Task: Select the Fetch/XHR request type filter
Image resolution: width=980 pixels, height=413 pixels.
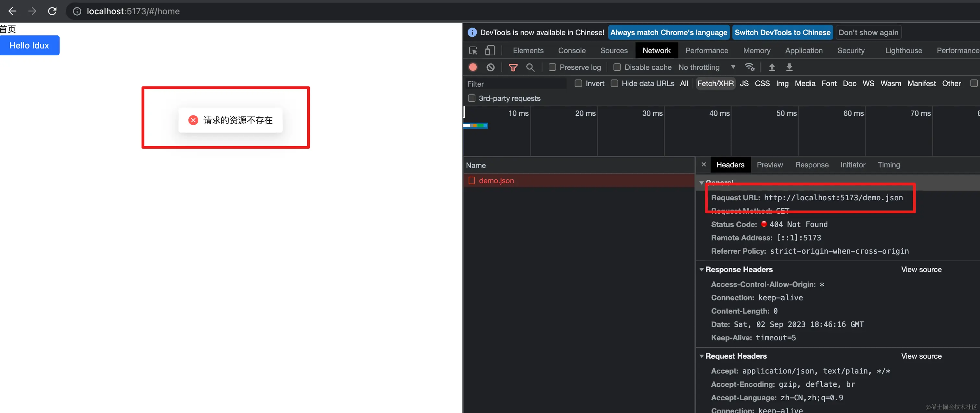Action: [x=715, y=83]
